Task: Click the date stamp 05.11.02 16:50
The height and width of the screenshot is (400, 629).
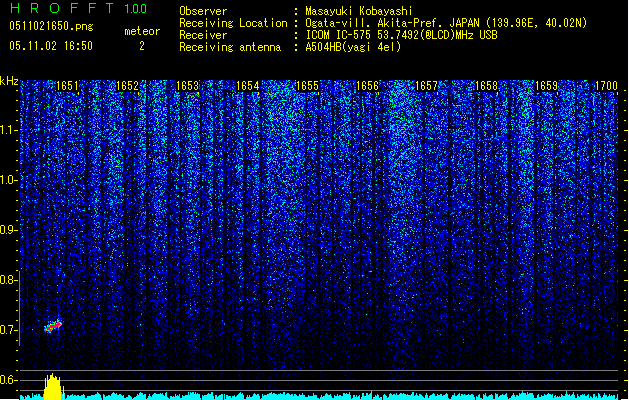Action: pyautogui.click(x=51, y=46)
